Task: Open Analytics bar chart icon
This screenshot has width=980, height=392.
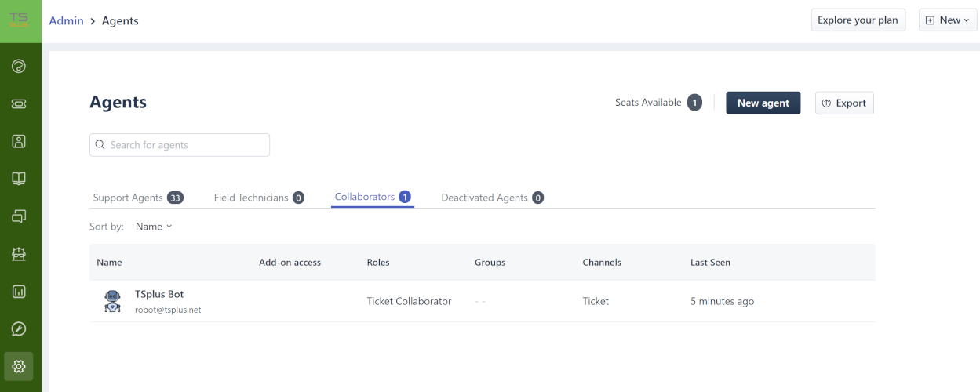Action: (x=19, y=292)
